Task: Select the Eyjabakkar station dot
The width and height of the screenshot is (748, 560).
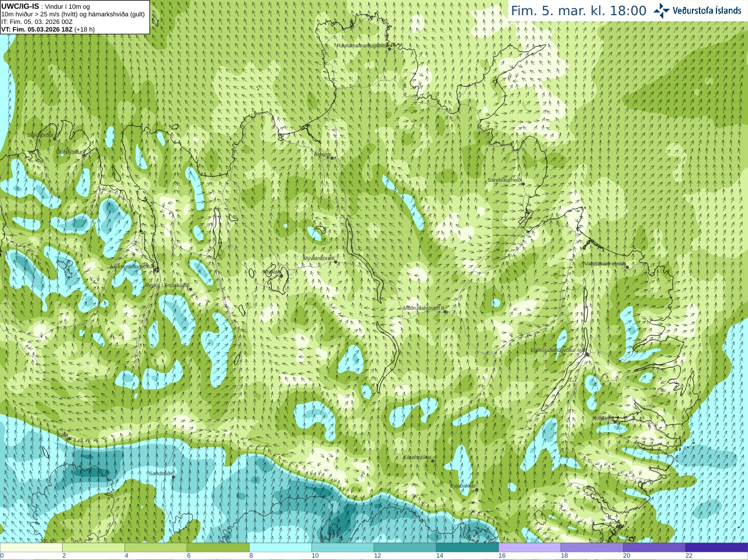Action: pos(476,489)
